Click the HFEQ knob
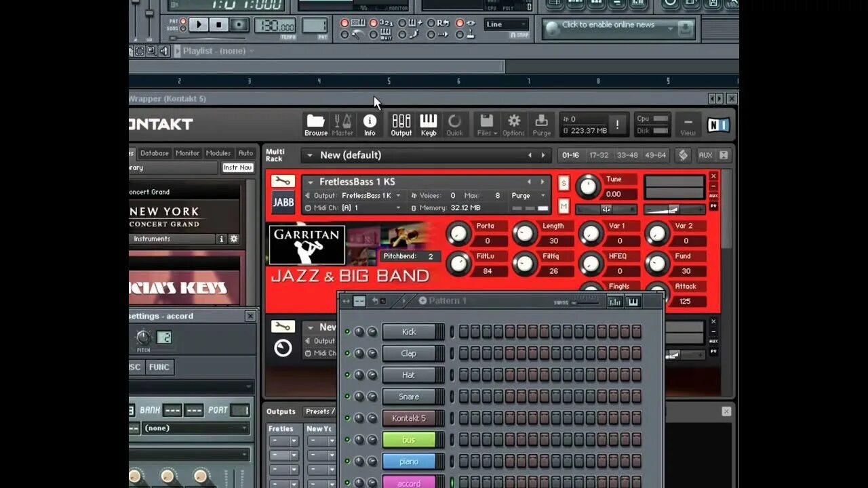This screenshot has width=868, height=488. click(x=591, y=264)
